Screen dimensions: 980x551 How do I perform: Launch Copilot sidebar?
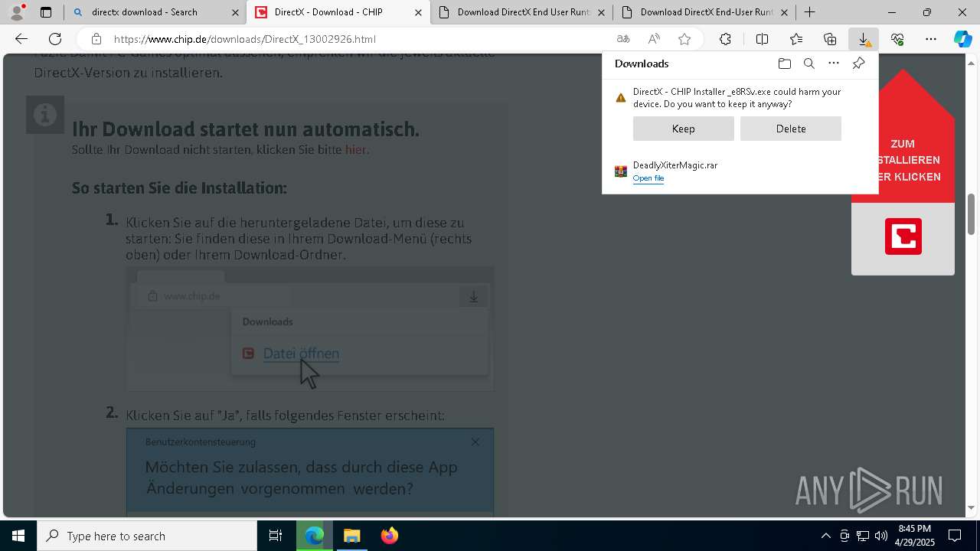[963, 39]
